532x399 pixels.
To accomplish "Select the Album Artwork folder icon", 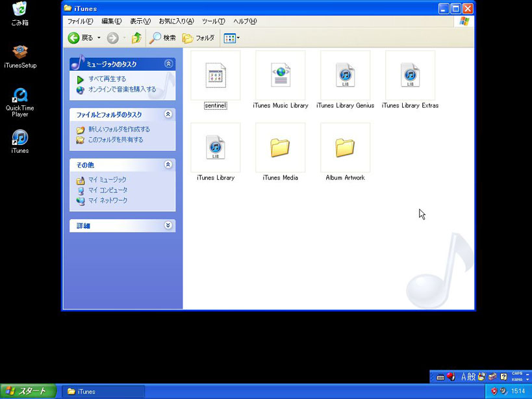I will [345, 148].
